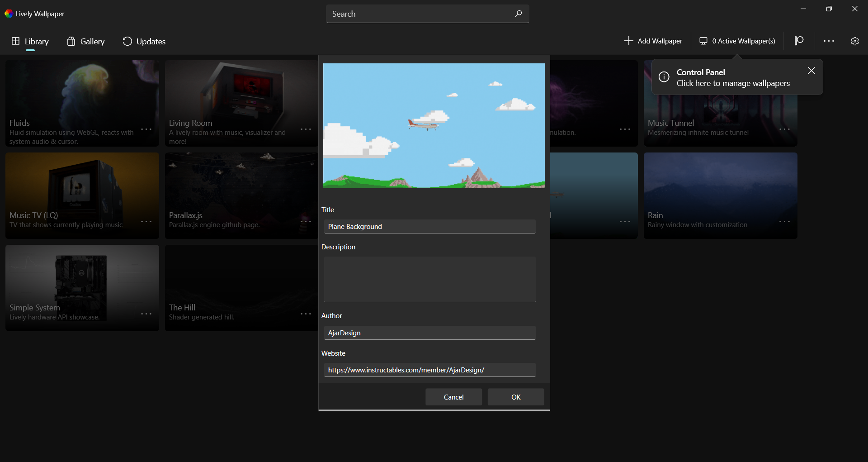Open the three-dot more menu in the toolbar

[x=829, y=41]
